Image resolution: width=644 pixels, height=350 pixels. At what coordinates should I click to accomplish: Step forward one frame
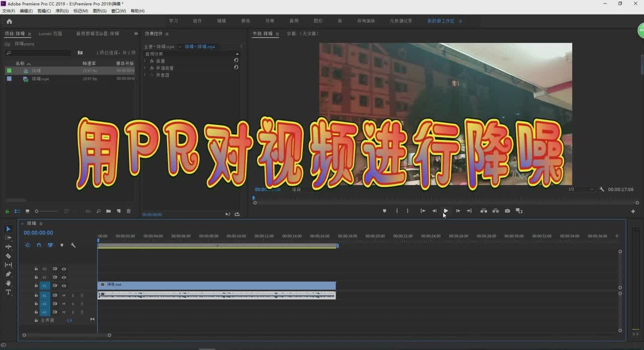coord(458,211)
